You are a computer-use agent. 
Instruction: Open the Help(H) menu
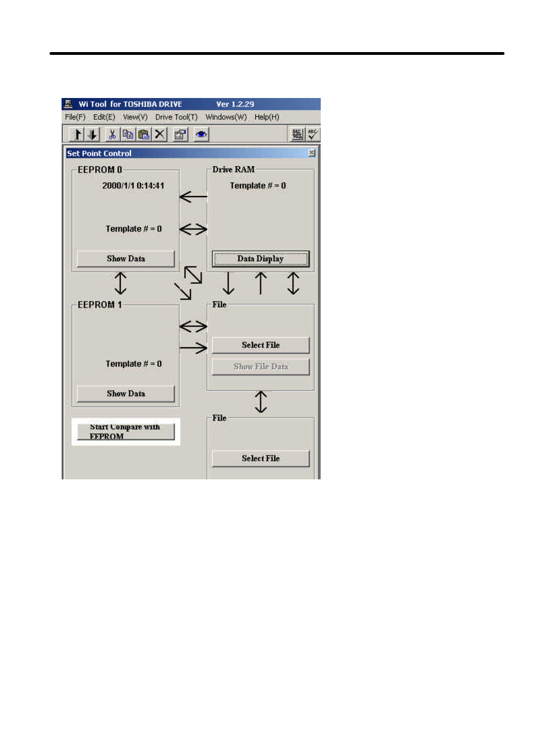click(x=267, y=117)
